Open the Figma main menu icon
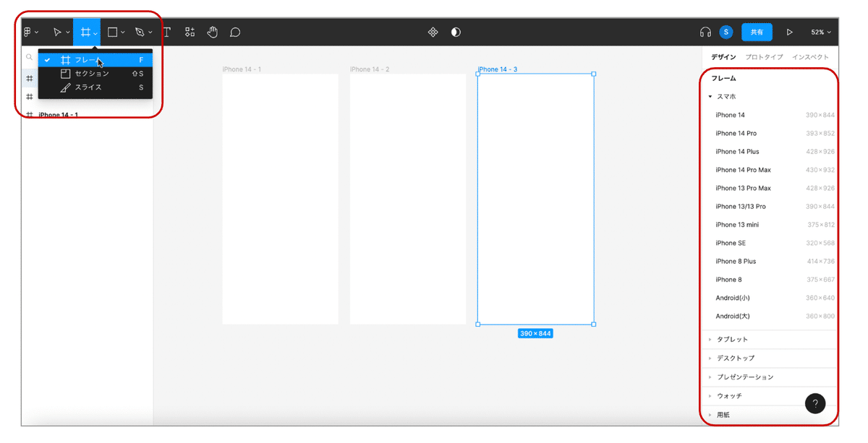 [x=27, y=33]
